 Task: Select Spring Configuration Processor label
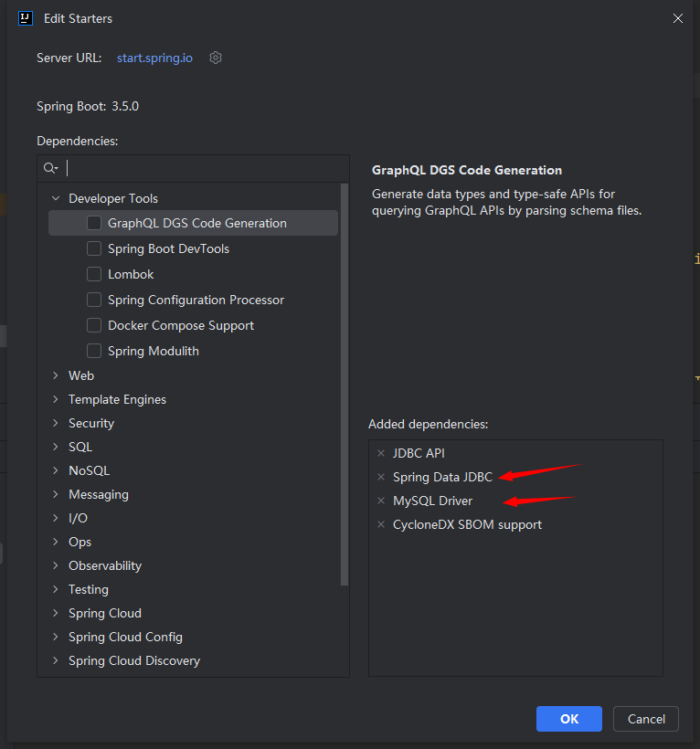click(196, 300)
